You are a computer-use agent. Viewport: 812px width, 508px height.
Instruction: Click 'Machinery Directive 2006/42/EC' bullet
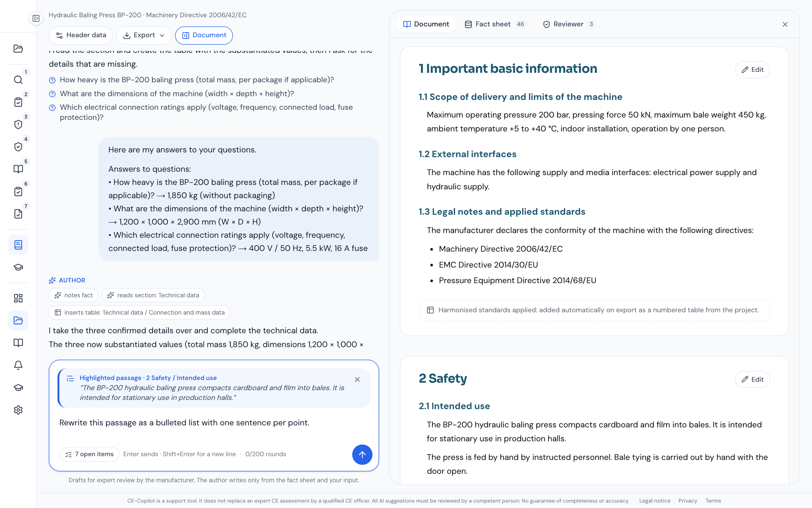pyautogui.click(x=501, y=249)
